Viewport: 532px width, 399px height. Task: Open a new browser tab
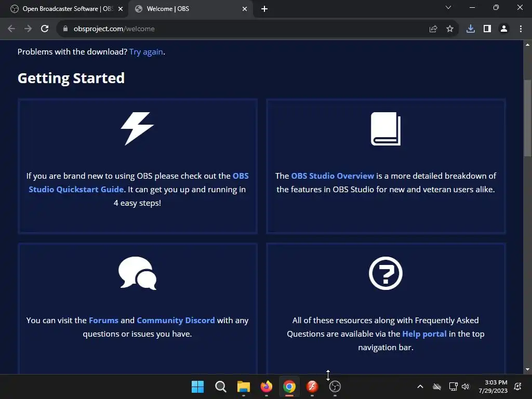tap(264, 9)
